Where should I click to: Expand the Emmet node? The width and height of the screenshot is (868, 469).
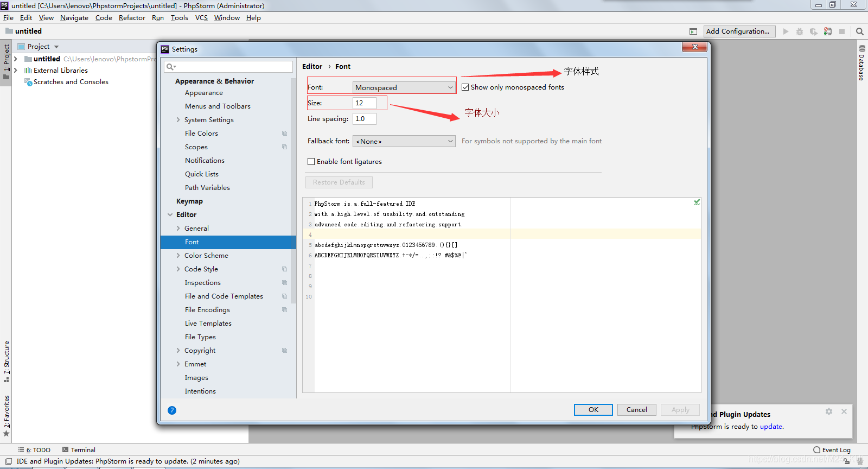178,364
